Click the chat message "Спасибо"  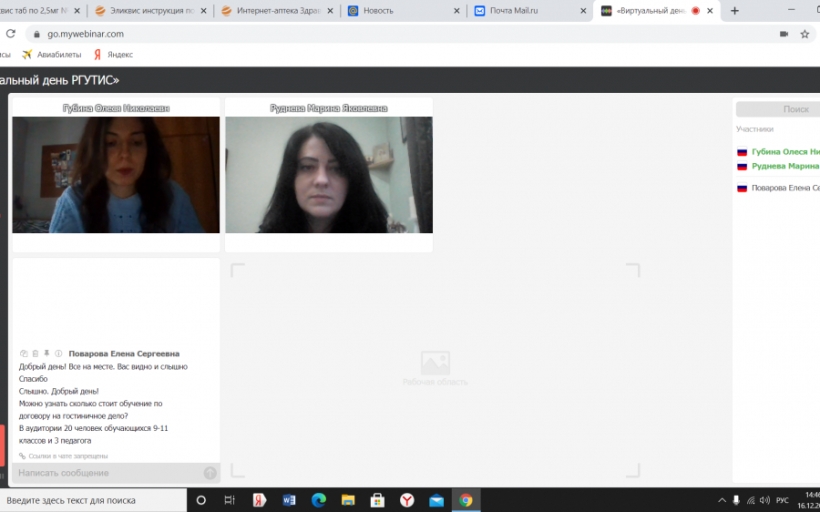(33, 379)
